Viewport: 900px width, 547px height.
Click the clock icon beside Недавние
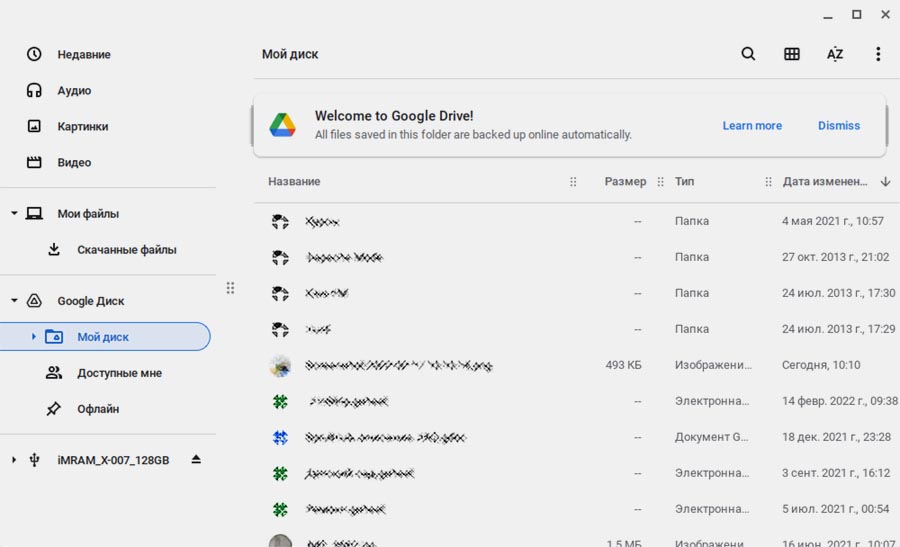tap(34, 54)
